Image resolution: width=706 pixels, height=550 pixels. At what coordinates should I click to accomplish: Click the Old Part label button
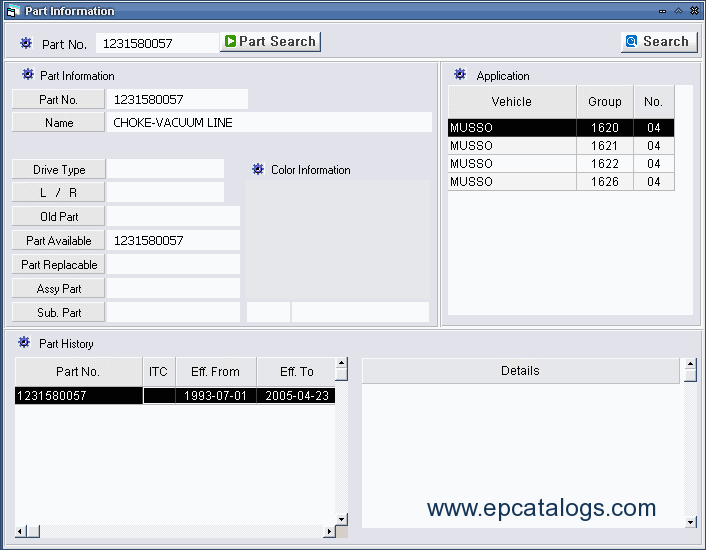coord(59,217)
